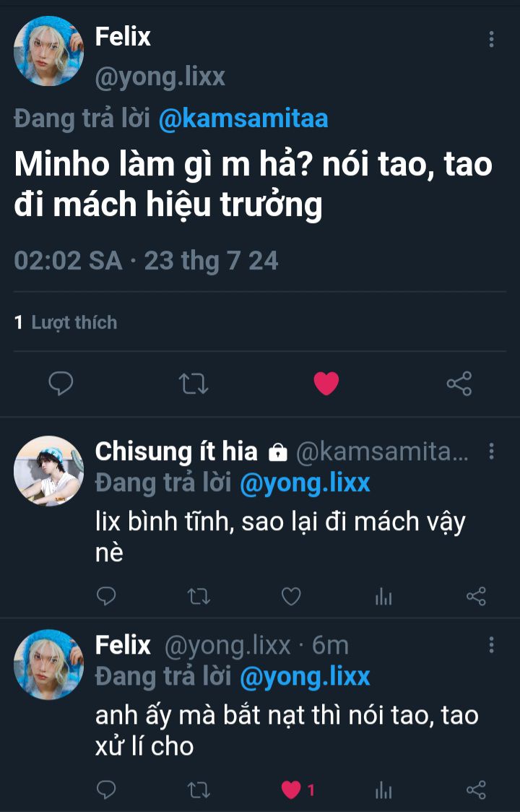The height and width of the screenshot is (812, 520).
Task: Open more options on Felix's main tweet
Action: pos(491,39)
